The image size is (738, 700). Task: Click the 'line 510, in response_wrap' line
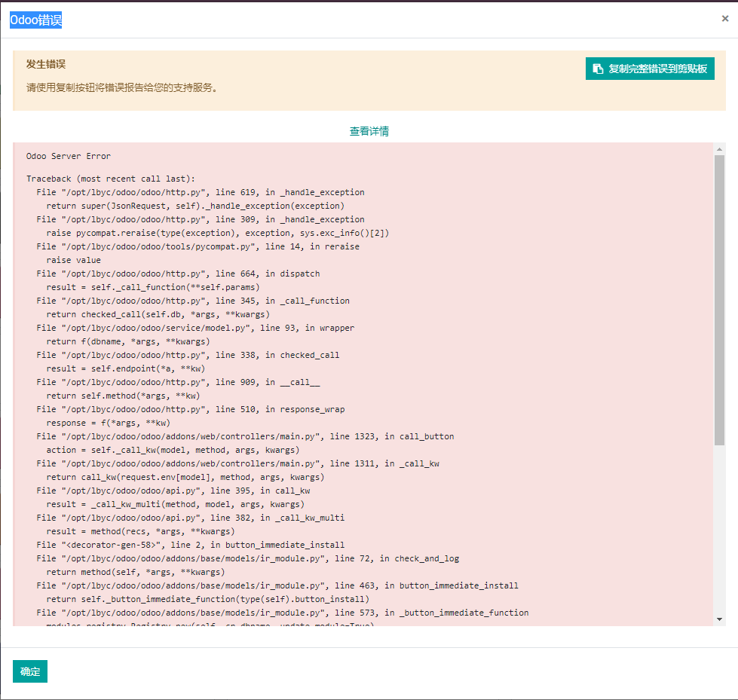(x=191, y=410)
